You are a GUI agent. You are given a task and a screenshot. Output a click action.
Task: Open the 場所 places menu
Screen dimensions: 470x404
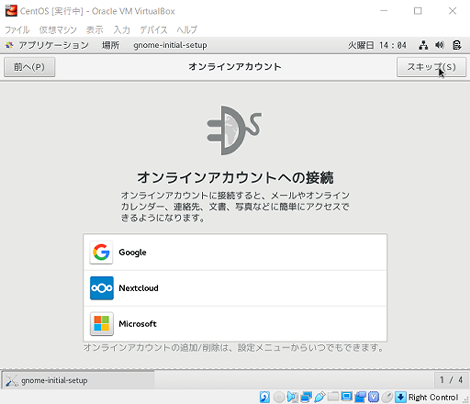(x=110, y=45)
